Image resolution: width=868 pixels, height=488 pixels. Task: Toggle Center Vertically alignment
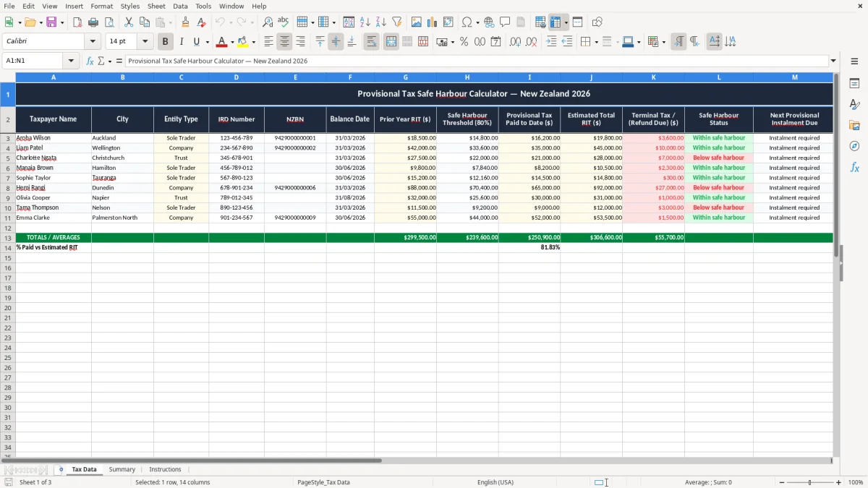pyautogui.click(x=336, y=42)
